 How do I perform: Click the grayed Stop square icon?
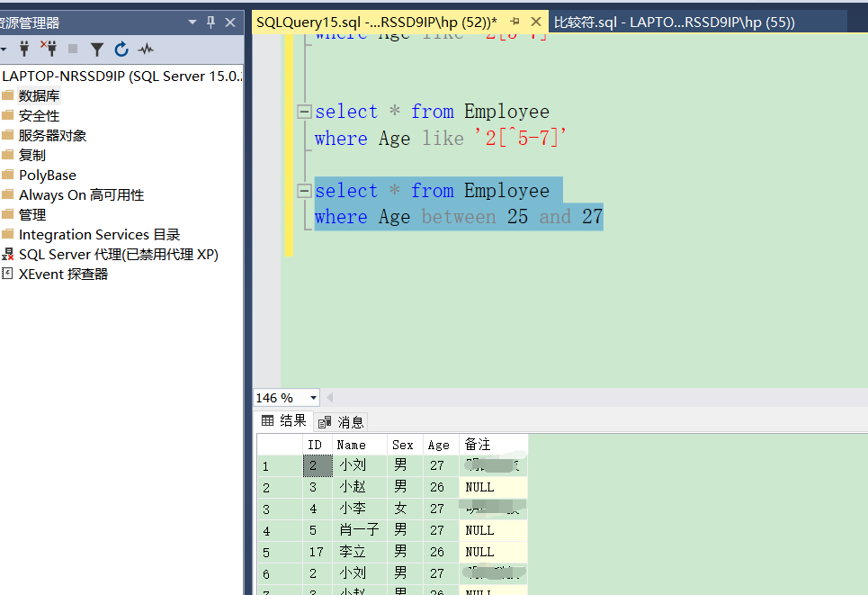[x=73, y=50]
